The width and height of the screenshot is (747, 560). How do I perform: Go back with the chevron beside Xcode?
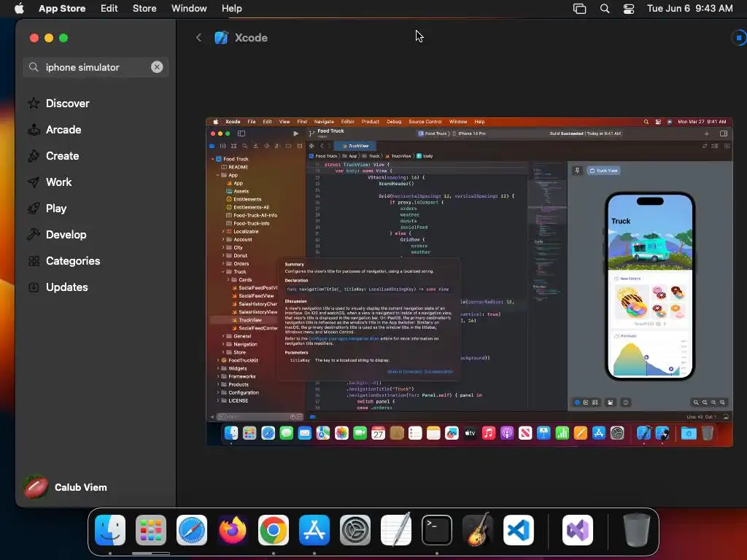198,38
